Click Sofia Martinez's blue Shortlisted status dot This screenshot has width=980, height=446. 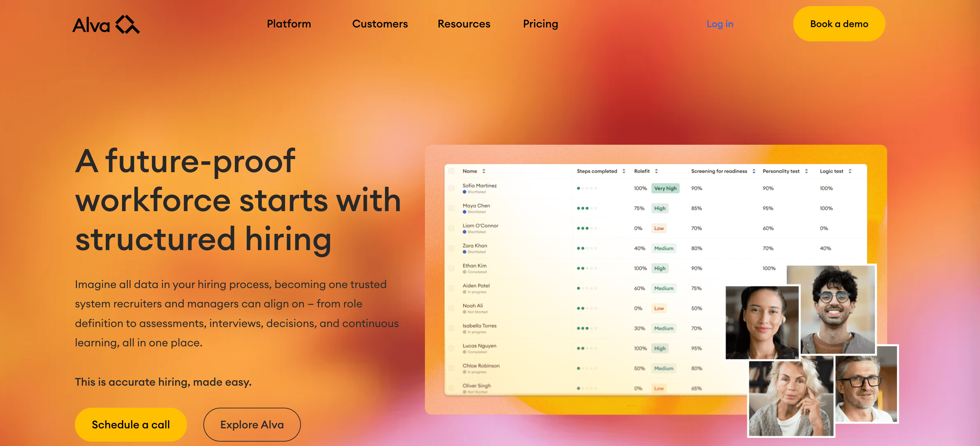pyautogui.click(x=465, y=192)
